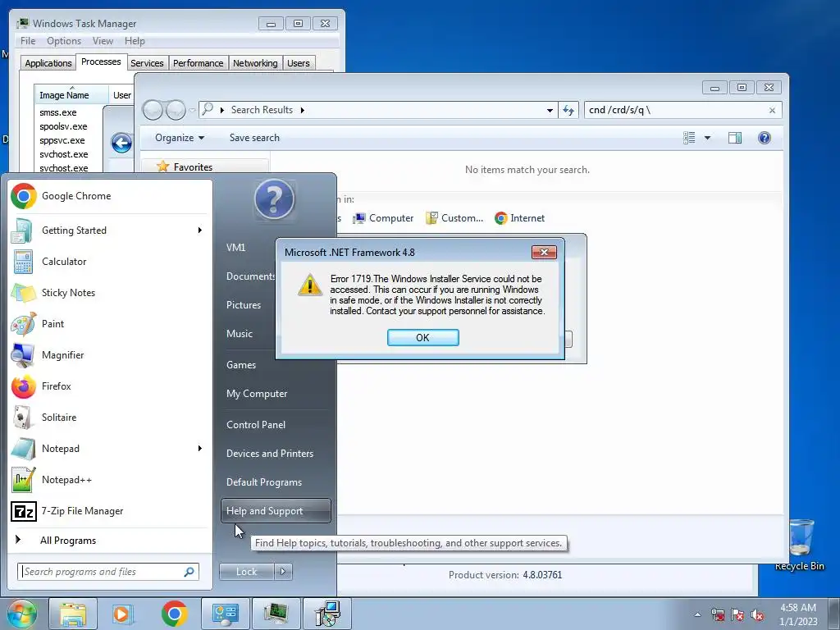Switch to Task Manager taskbar icon
The width and height of the screenshot is (840, 630).
point(276,614)
